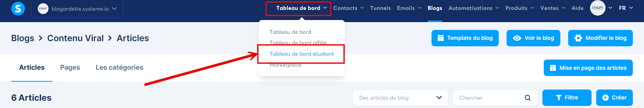Expand the Des articles de blog dropdown
Viewport: 644px width, 108px height.
[x=400, y=98]
